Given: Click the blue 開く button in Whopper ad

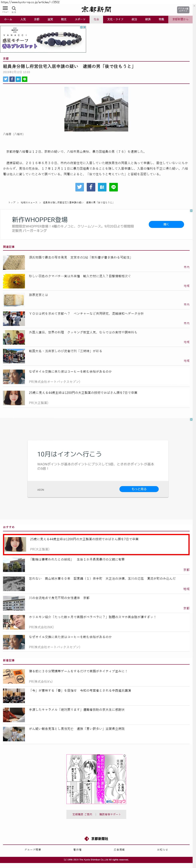Looking at the screenshot, I should point(166,224).
